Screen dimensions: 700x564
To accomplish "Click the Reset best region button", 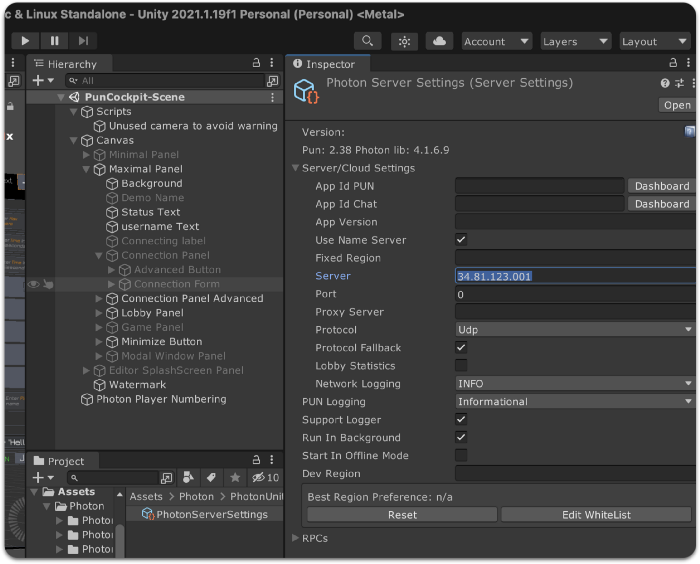I will click(x=402, y=515).
